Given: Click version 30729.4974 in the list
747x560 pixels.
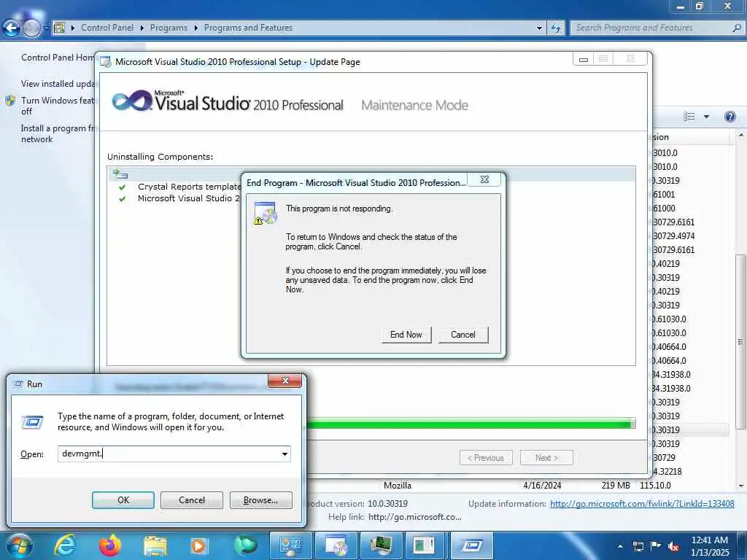Looking at the screenshot, I should tap(673, 236).
